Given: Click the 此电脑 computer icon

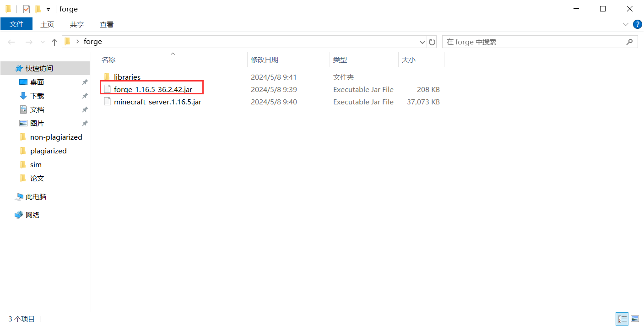Looking at the screenshot, I should 19,196.
